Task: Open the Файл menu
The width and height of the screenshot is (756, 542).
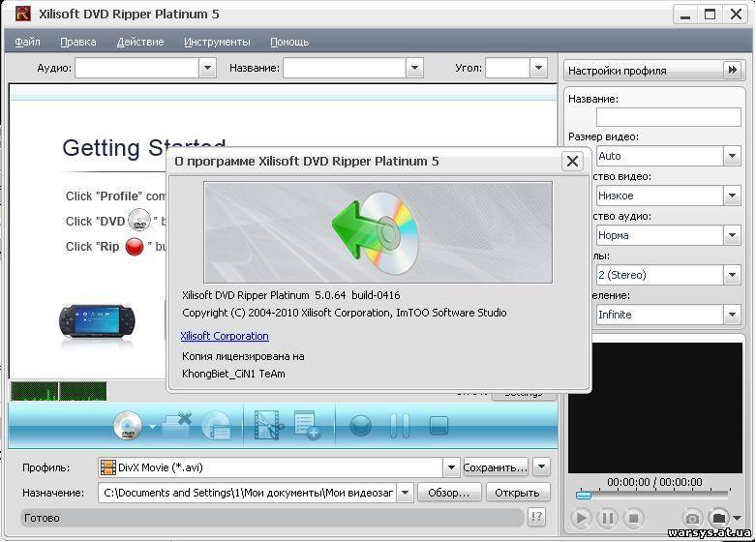Action: pos(27,42)
